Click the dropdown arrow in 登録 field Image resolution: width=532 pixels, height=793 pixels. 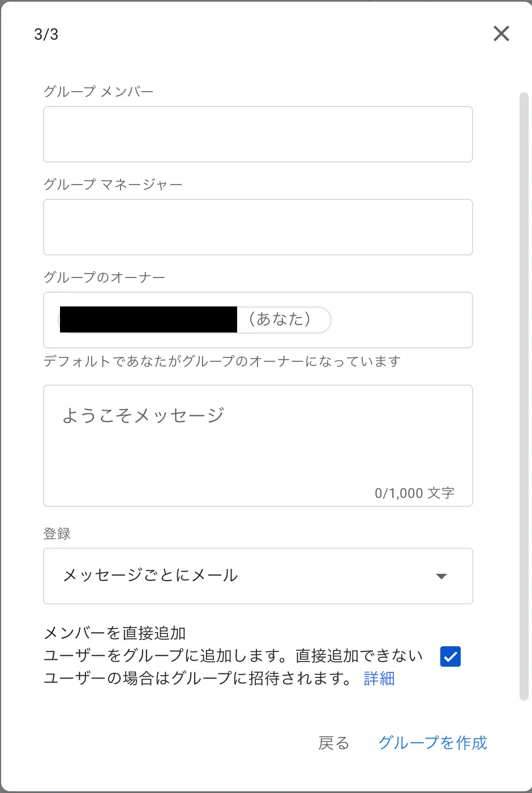[441, 577]
